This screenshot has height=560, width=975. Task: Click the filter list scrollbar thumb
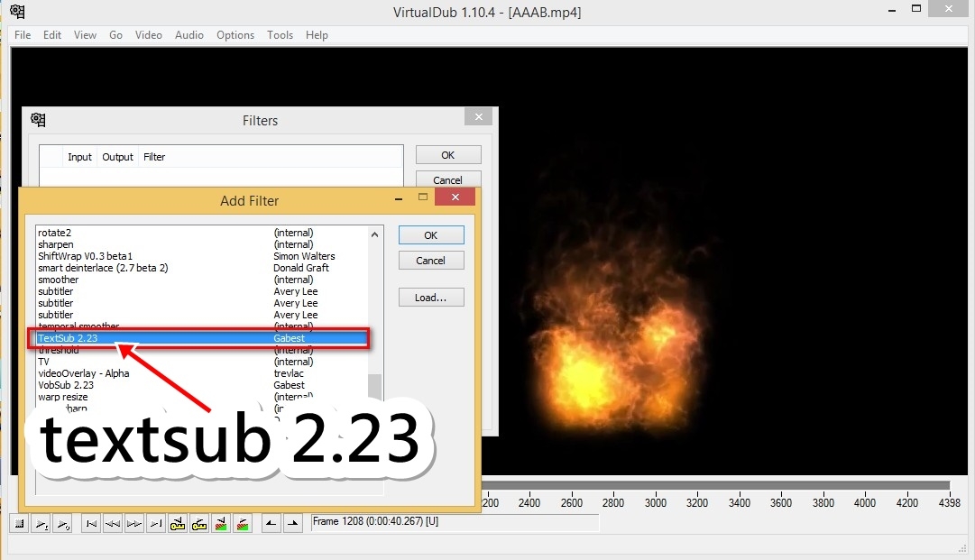(374, 385)
